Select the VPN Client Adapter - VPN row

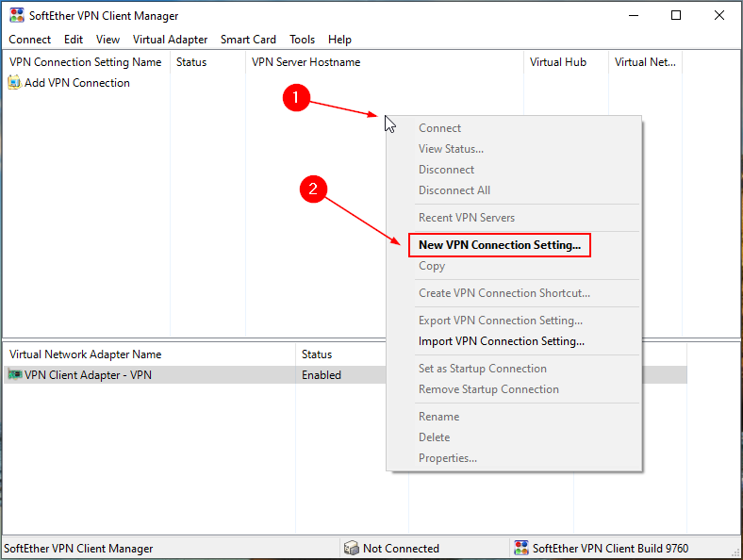click(195, 375)
